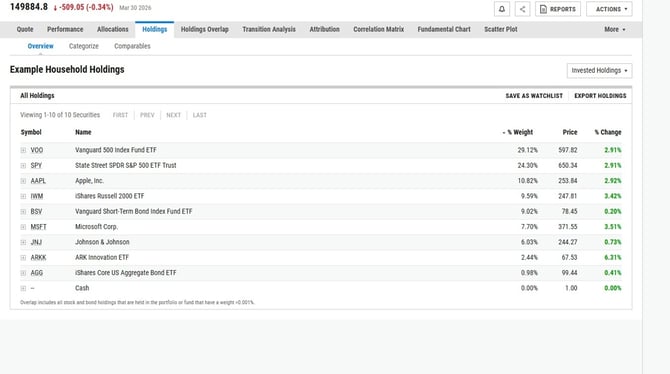Switch to the Allocations tab
The image size is (670, 374).
(x=112, y=29)
